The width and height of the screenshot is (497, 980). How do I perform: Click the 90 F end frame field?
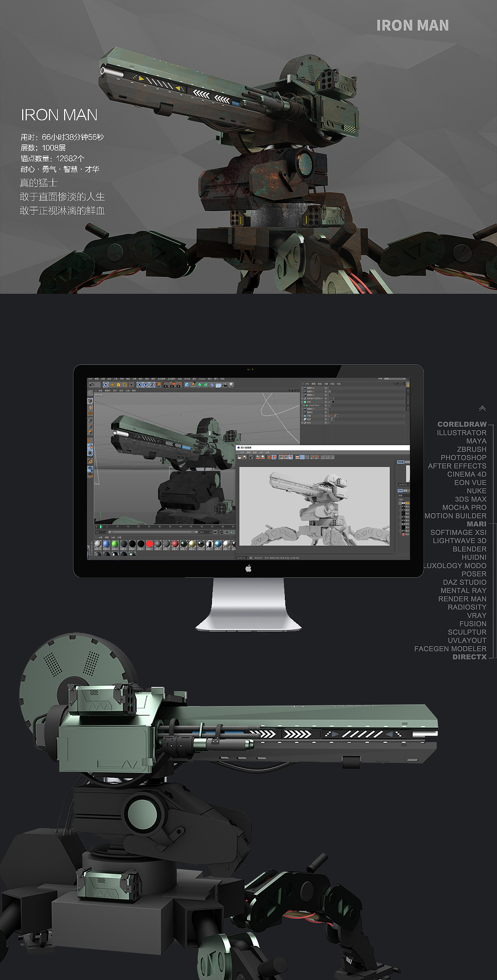click(205, 532)
